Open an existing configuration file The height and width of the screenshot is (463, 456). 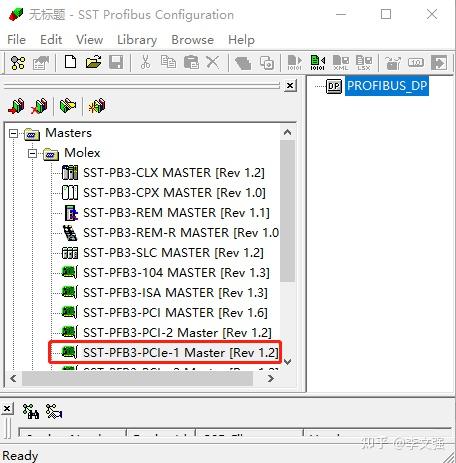[93, 62]
